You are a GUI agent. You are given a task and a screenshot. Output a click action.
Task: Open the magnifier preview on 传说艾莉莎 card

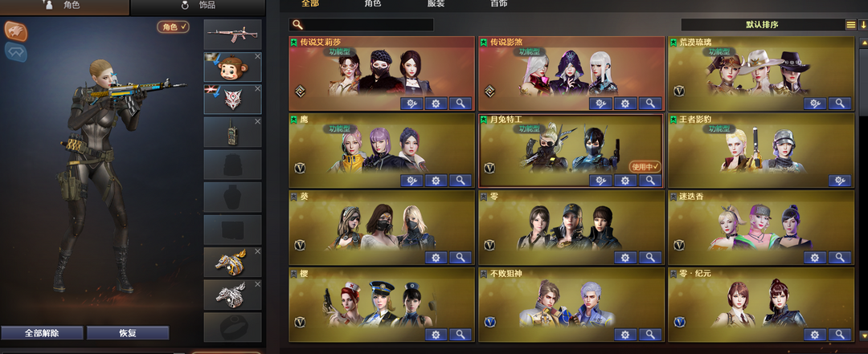tap(460, 103)
